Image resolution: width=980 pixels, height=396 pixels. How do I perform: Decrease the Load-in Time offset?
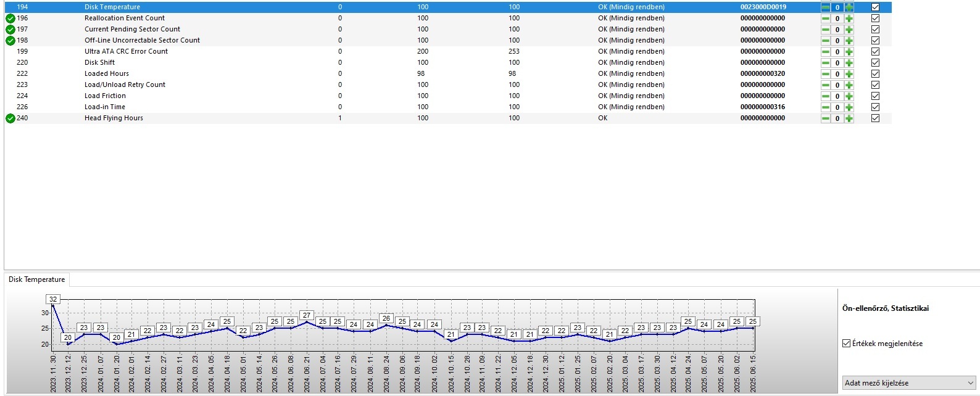[x=826, y=107]
